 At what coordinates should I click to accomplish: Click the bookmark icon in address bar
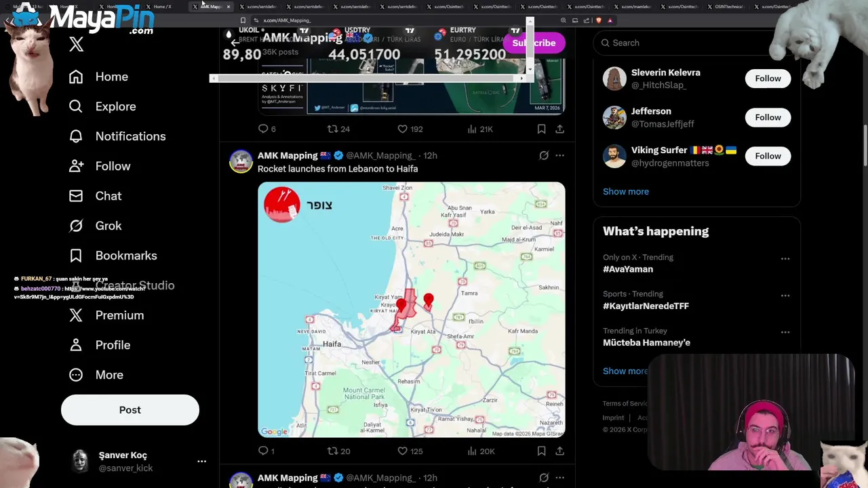[x=243, y=20]
